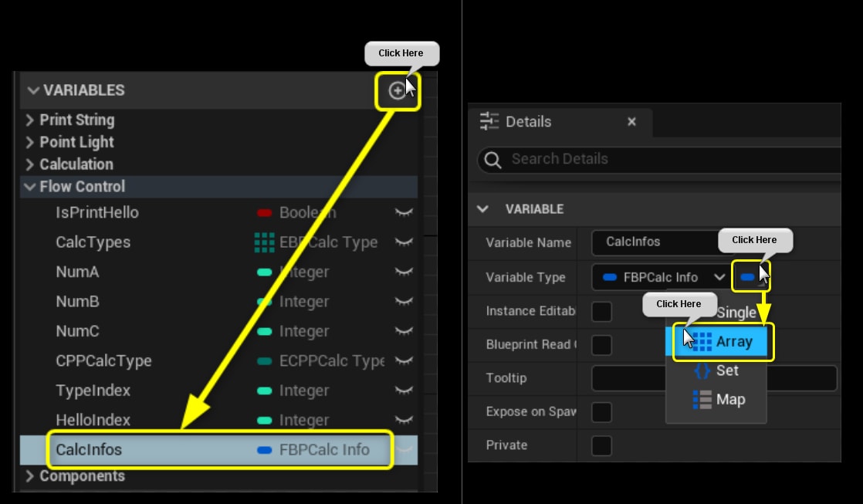Click the Expose on Spawn checkbox

601,411
